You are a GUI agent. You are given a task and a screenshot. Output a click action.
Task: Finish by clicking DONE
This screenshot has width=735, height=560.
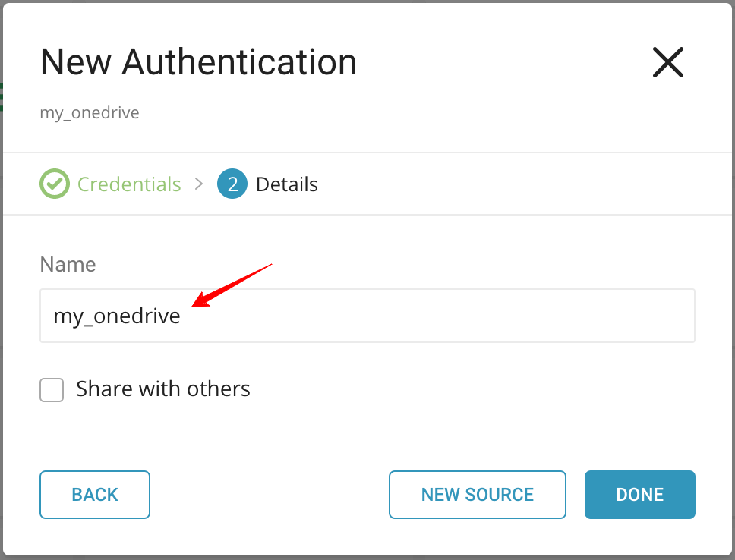pyautogui.click(x=639, y=495)
